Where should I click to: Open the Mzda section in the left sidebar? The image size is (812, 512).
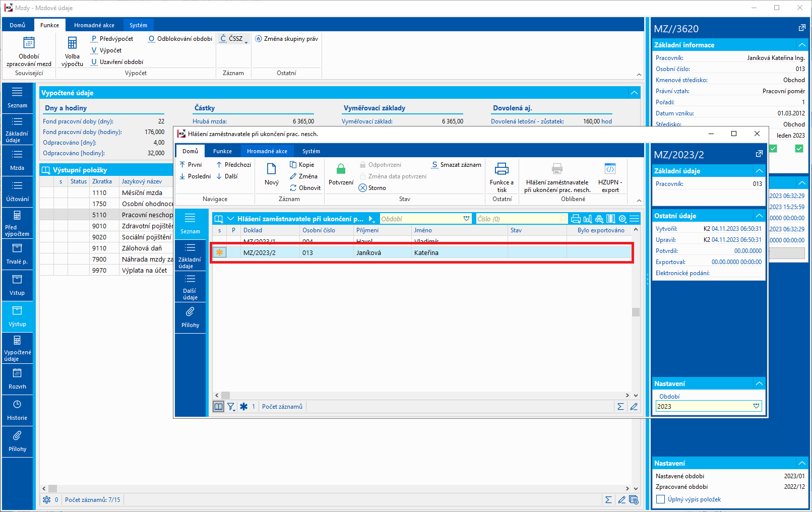click(x=17, y=160)
